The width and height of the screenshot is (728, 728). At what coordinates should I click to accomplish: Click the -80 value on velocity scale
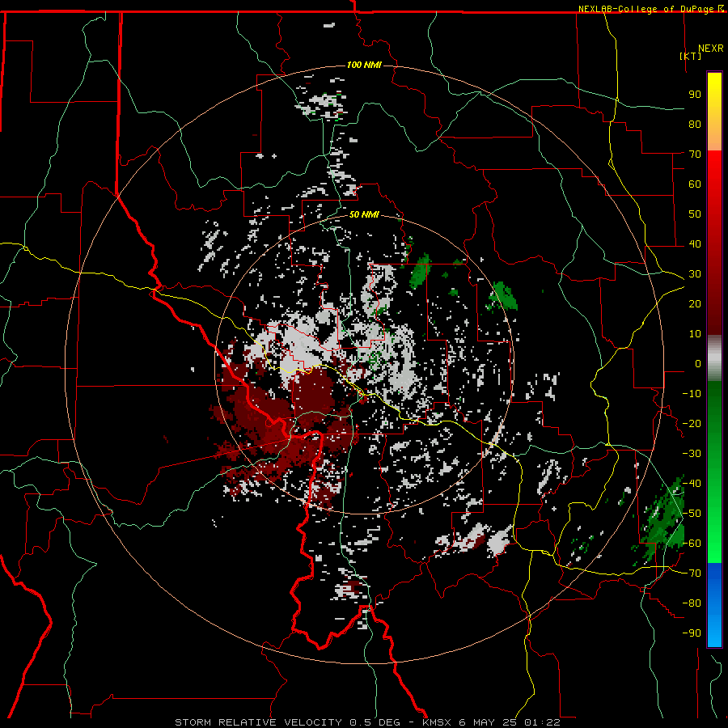coord(692,603)
